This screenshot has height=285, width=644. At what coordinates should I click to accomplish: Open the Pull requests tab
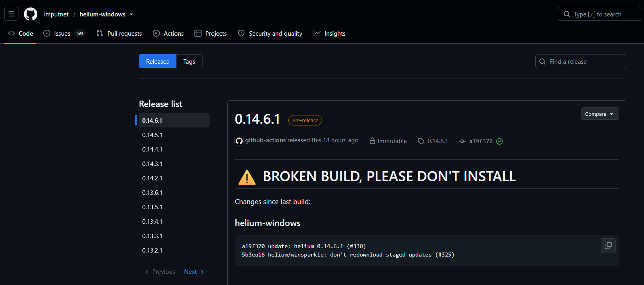[119, 33]
